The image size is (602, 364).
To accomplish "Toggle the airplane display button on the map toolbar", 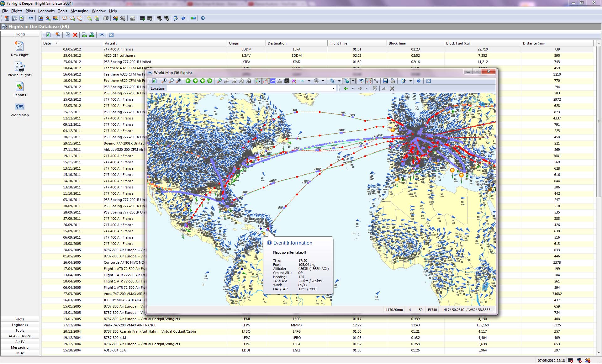I will (272, 81).
